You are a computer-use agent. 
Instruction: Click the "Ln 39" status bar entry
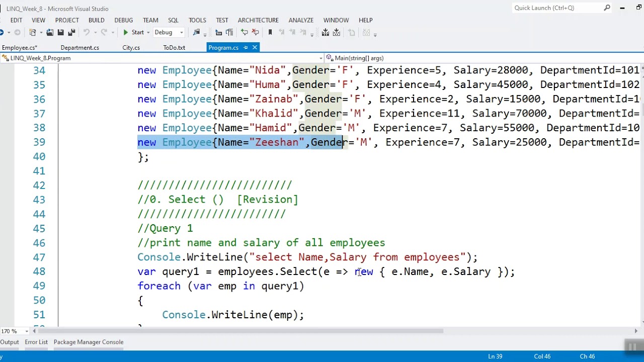click(x=495, y=356)
